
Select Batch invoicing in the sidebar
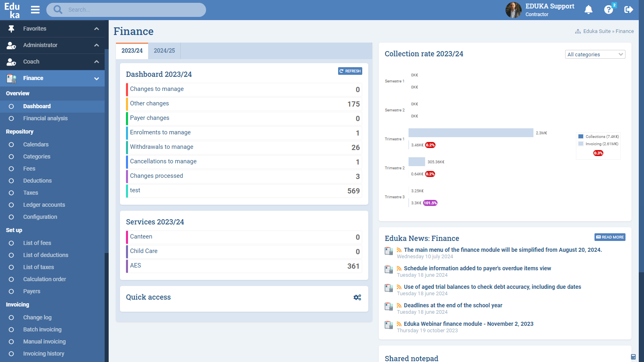[42, 329]
